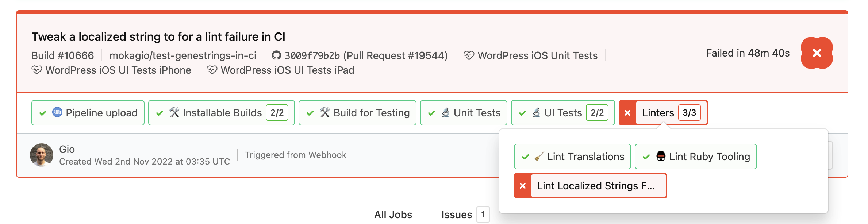Click Gio's avatar photo
The height and width of the screenshot is (224, 868).
point(42,155)
